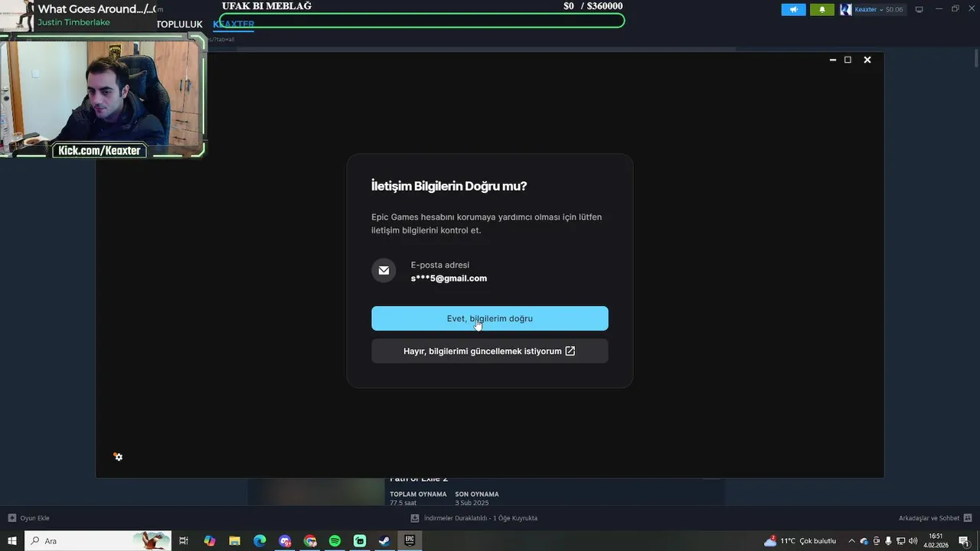Viewport: 980px width, 551px height.
Task: Click 'Oyun Ekle' at Steam bottom left
Action: click(29, 518)
